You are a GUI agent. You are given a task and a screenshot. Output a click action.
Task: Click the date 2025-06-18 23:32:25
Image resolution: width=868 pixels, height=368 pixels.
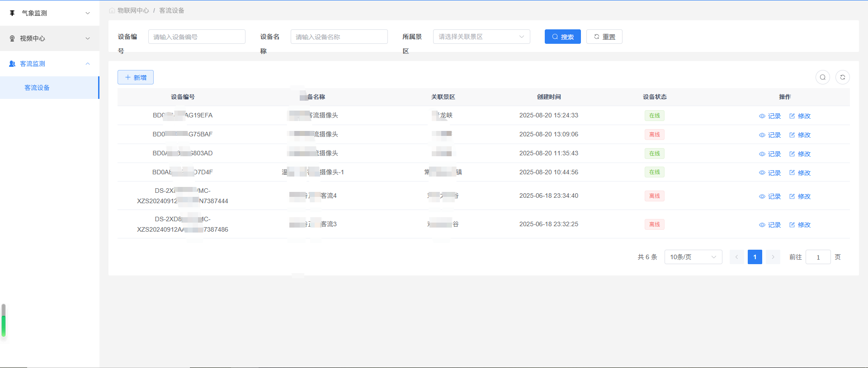pos(549,224)
